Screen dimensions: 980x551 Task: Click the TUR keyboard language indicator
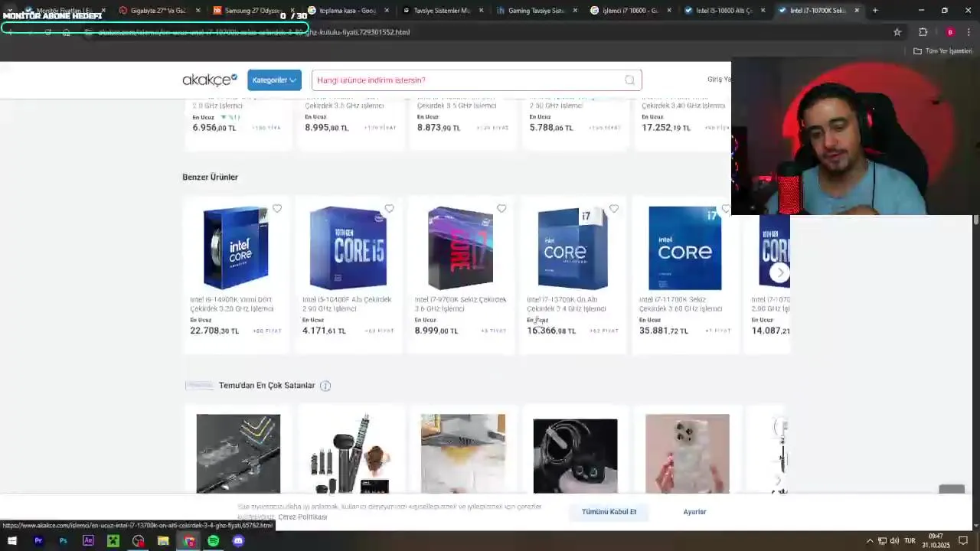910,541
